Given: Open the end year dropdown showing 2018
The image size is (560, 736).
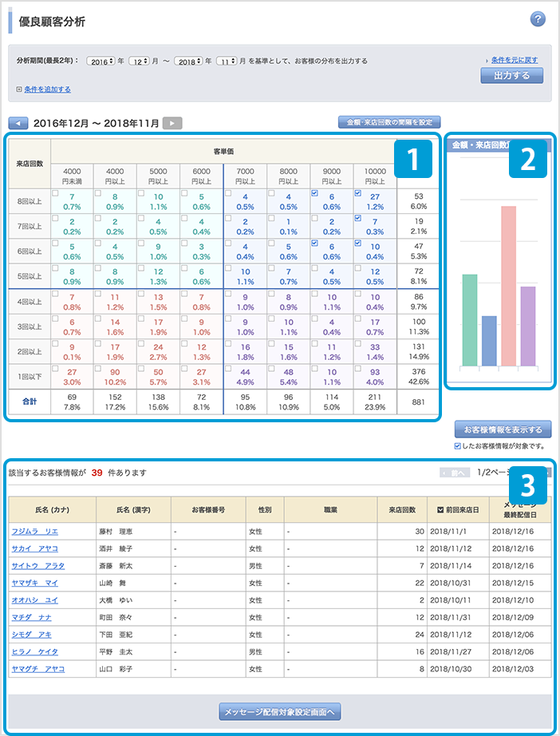Looking at the screenshot, I should (187, 61).
